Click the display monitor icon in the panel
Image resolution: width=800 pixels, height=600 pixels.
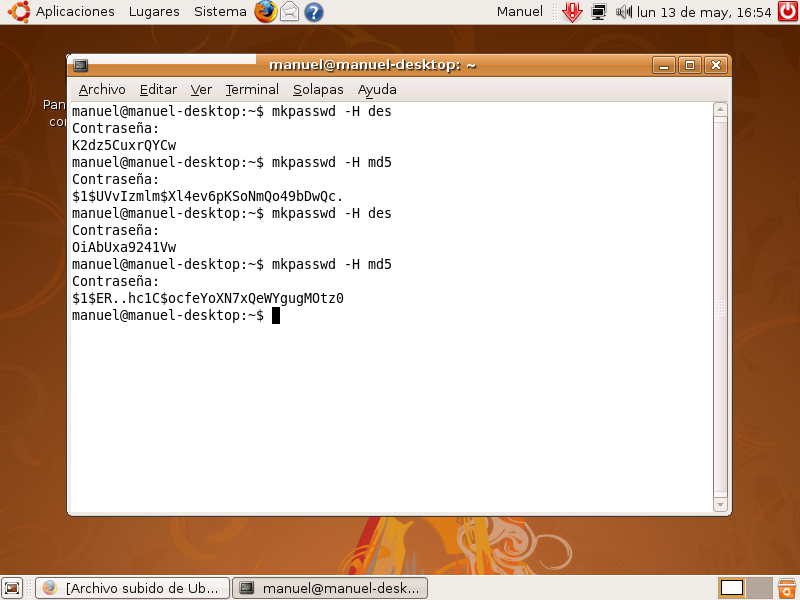[x=598, y=12]
